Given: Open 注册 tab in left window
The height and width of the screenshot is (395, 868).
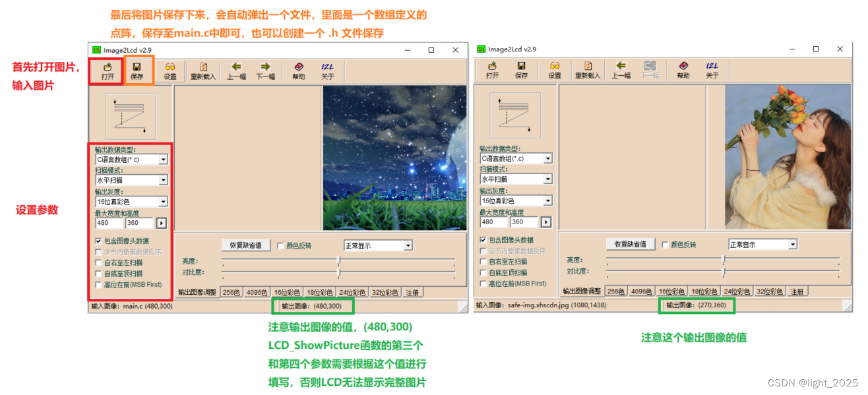Looking at the screenshot, I should coord(412,292).
